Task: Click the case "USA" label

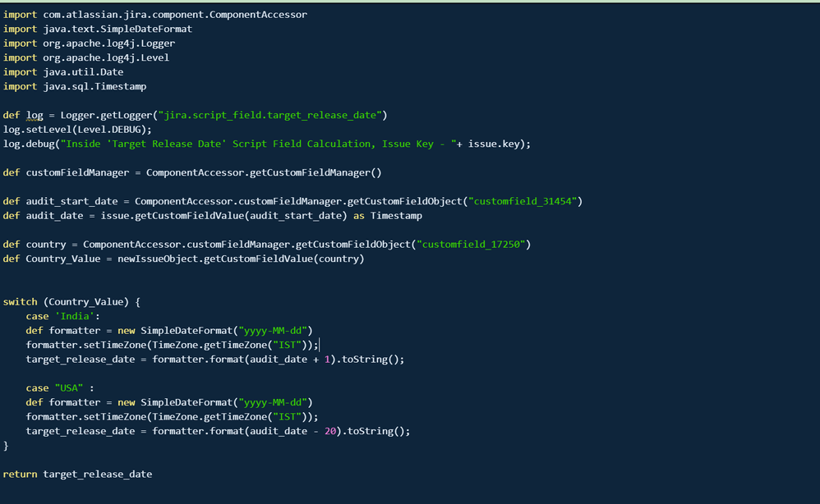Action: click(60, 388)
